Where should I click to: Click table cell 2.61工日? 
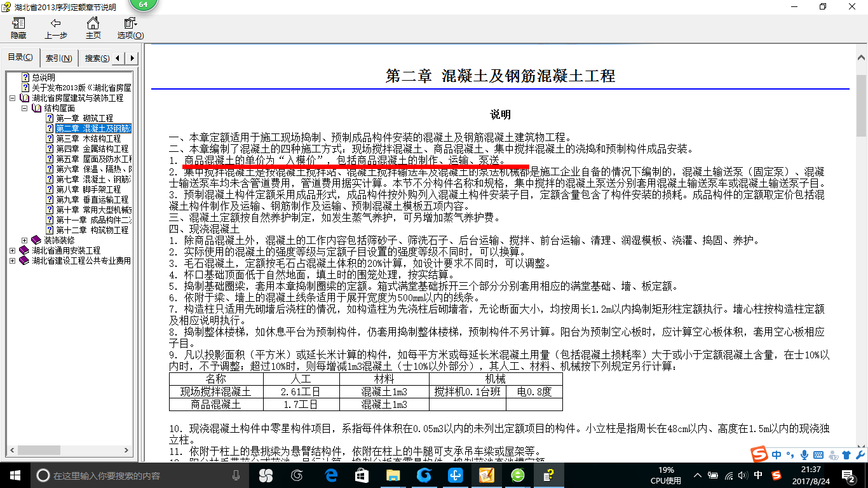click(x=301, y=391)
